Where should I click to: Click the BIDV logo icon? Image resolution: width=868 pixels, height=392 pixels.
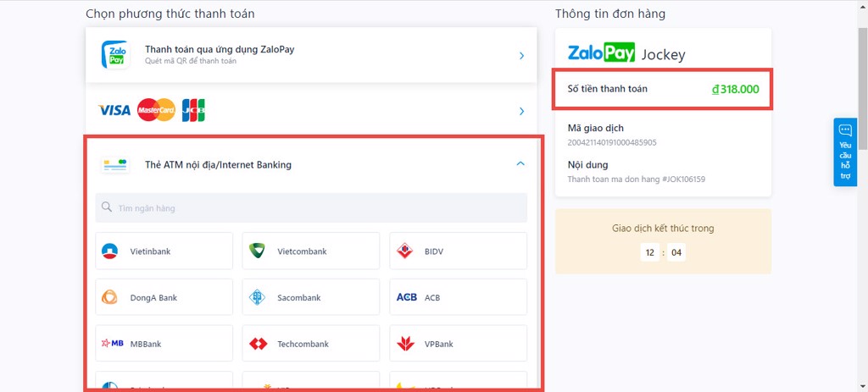pos(405,251)
